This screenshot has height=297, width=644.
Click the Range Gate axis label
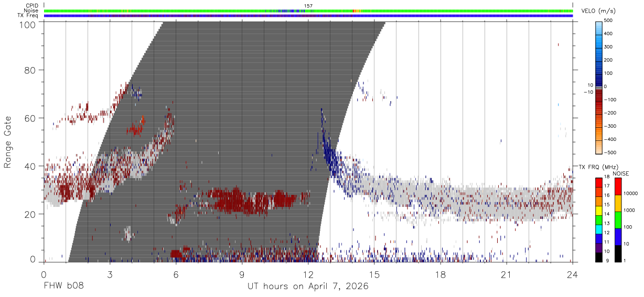8,142
